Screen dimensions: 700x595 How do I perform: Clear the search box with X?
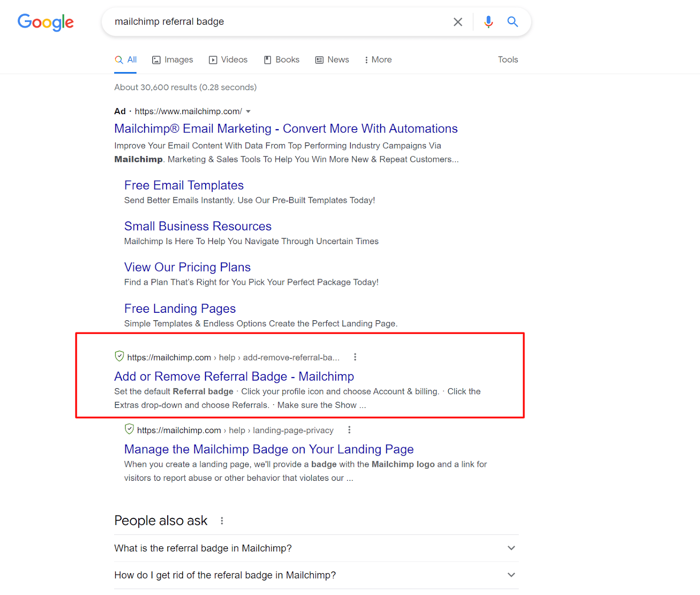[x=458, y=22]
